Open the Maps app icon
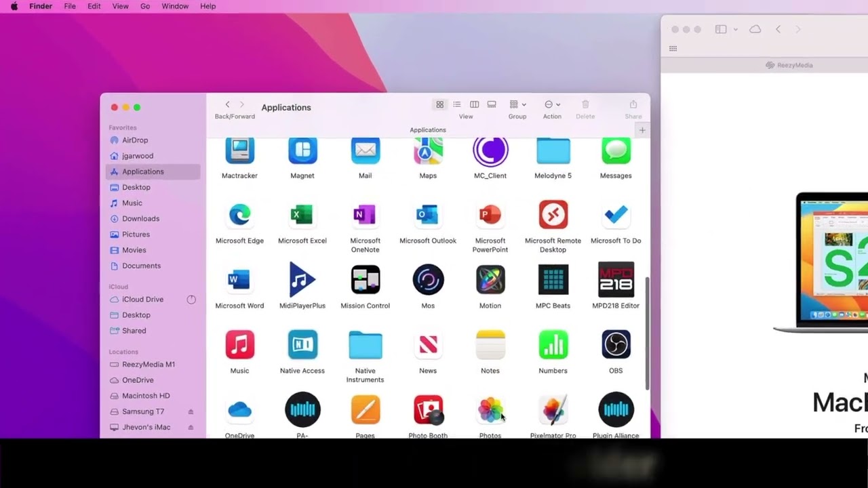Screen dimensions: 868x488 click(428, 150)
